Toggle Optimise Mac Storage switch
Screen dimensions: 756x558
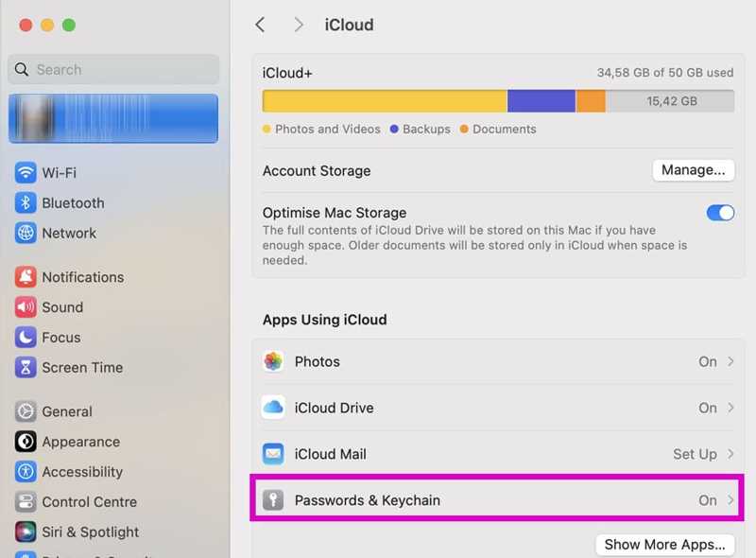point(720,213)
